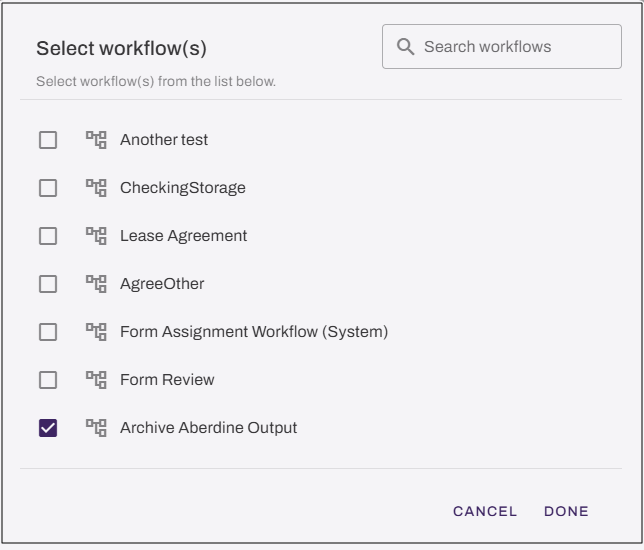
Task: Click the AgreeOther workflow name
Action: pos(162,284)
